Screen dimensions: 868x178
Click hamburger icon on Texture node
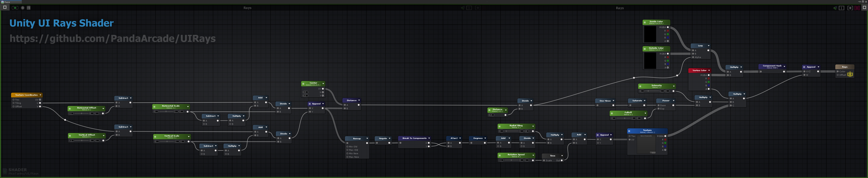tap(629, 131)
